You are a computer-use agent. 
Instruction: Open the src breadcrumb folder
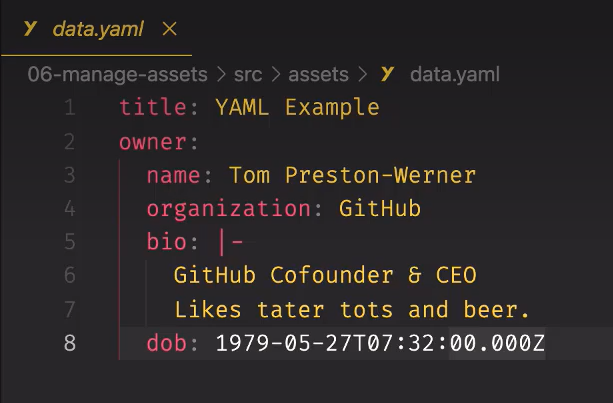248,74
